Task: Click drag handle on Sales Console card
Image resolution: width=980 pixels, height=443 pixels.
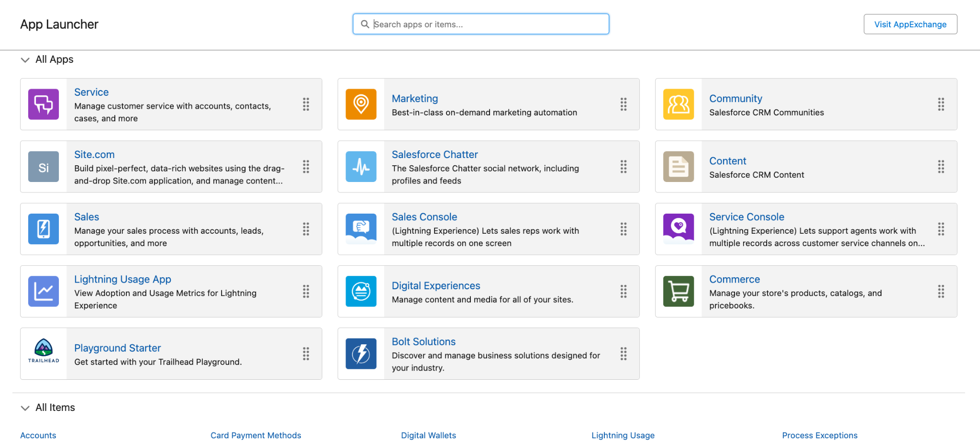Action: pos(624,229)
